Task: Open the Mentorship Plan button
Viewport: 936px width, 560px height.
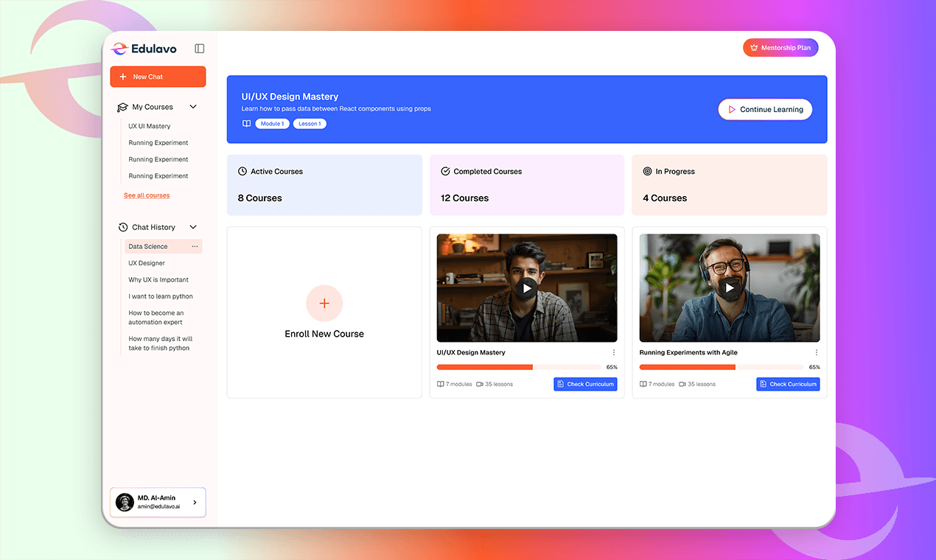Action: 780,48
